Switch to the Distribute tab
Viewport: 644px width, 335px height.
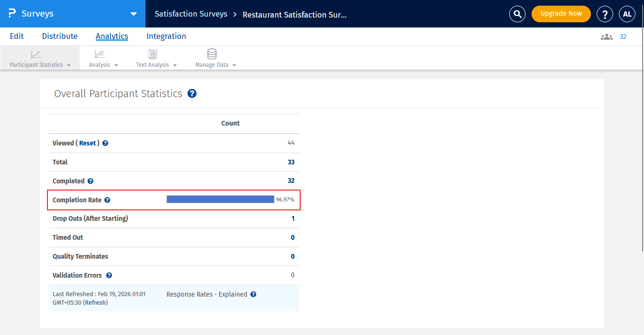point(60,36)
